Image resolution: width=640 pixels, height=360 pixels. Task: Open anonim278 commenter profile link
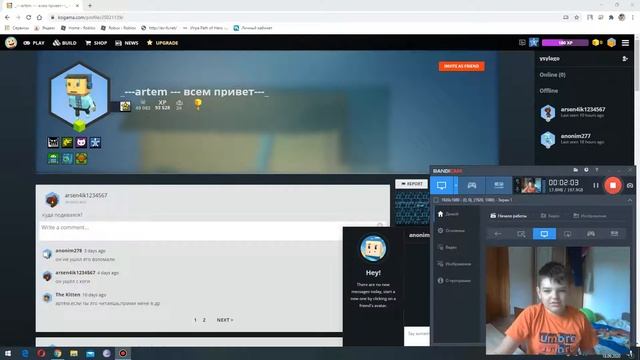pyautogui.click(x=69, y=251)
